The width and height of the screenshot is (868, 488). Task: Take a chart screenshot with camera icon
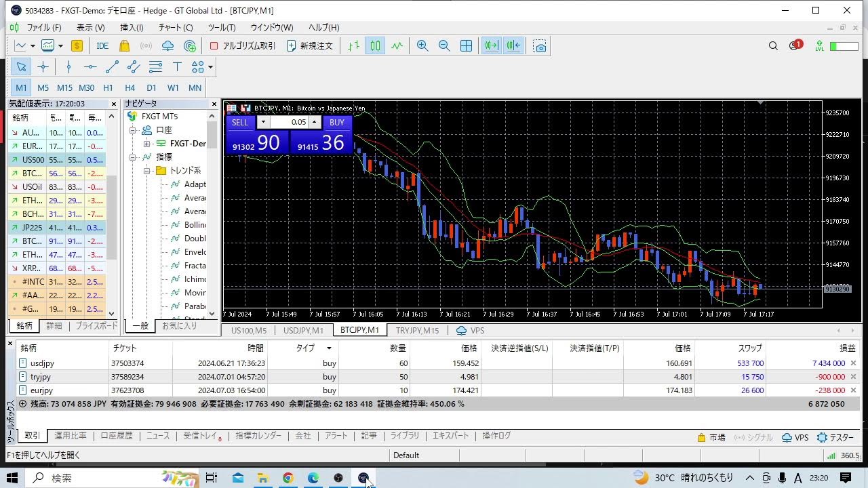click(540, 46)
